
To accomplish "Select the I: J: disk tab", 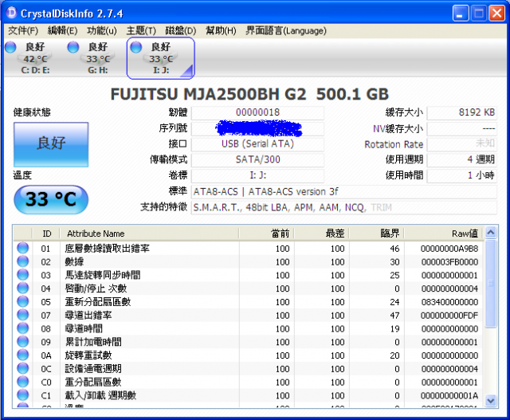I will coord(161,58).
